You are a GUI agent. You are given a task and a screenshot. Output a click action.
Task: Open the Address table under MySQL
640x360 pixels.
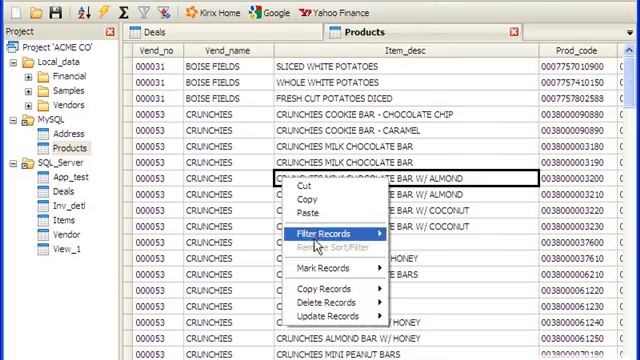[61, 134]
